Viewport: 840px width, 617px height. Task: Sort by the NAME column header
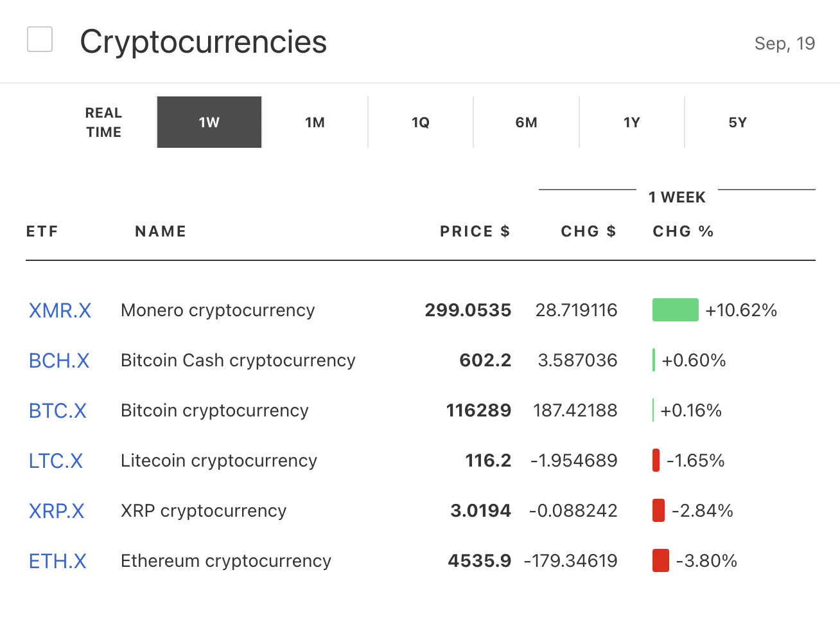pyautogui.click(x=161, y=231)
